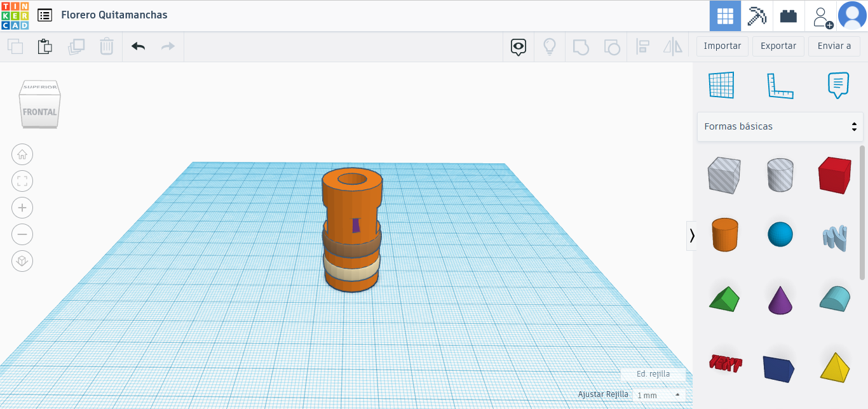This screenshot has width=868, height=409.
Task: Undo the last action
Action: tap(138, 46)
